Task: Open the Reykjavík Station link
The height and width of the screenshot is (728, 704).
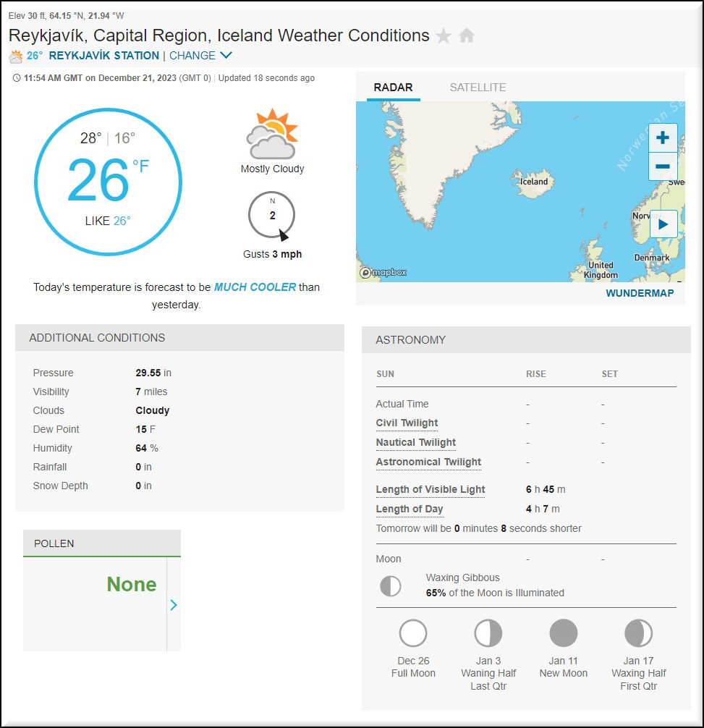Action: [103, 56]
